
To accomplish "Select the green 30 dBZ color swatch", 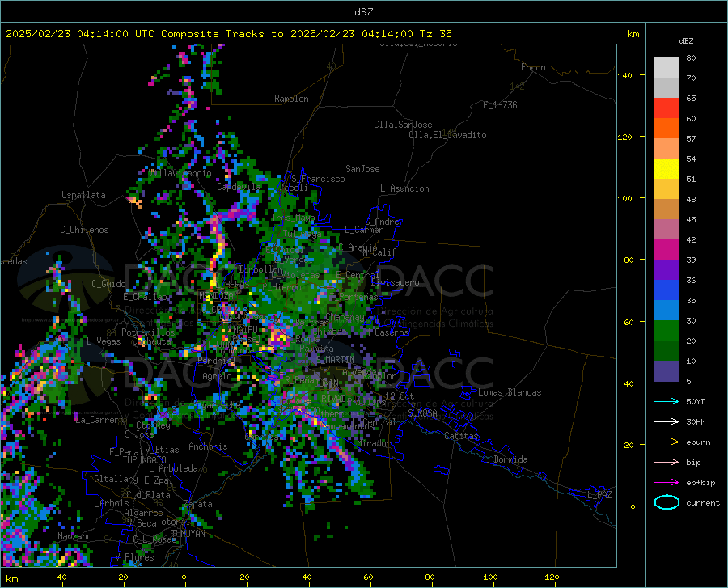I will click(667, 331).
